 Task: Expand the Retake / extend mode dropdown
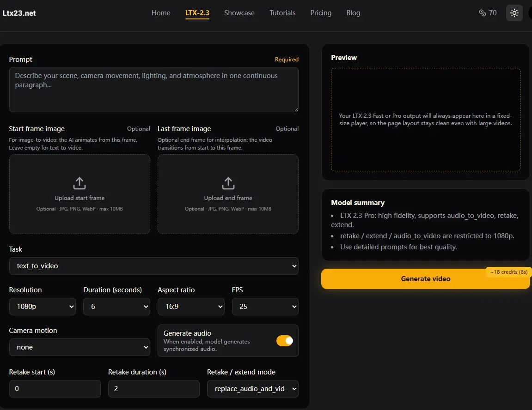pyautogui.click(x=252, y=388)
